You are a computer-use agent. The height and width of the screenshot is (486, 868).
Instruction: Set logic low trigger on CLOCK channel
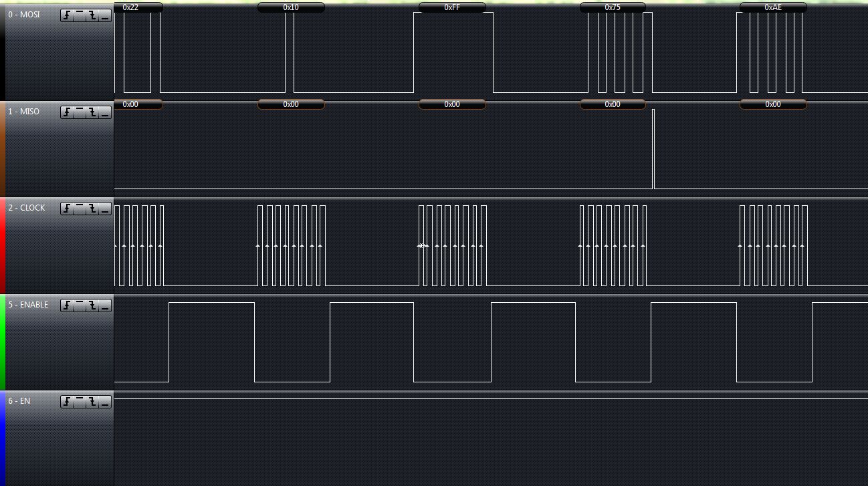[105, 209]
